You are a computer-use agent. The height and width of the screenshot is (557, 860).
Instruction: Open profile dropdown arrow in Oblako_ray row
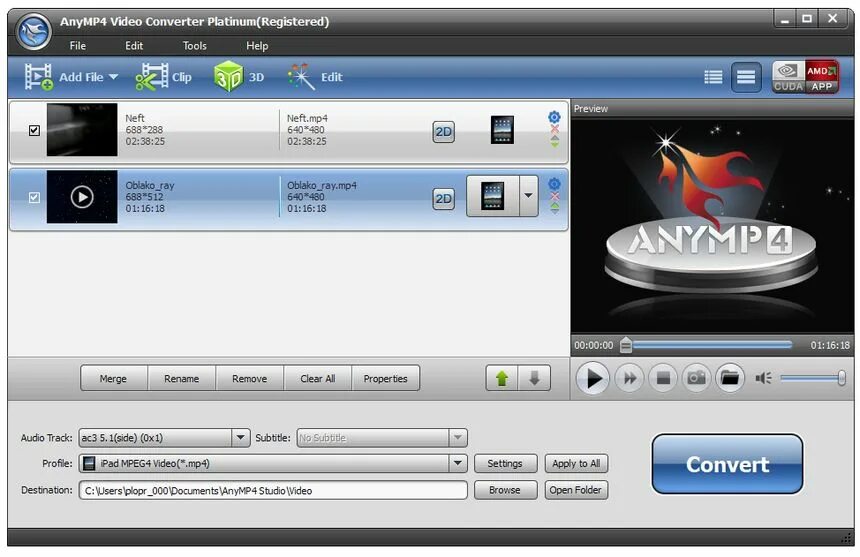tap(528, 196)
